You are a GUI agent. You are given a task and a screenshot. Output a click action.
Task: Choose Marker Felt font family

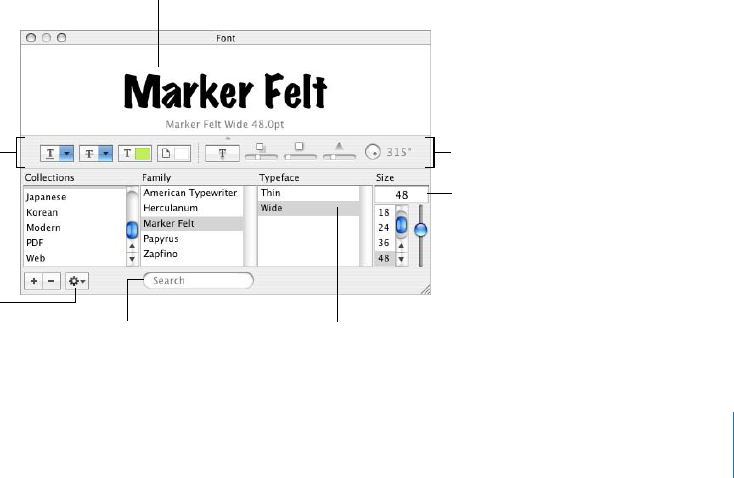click(192, 223)
